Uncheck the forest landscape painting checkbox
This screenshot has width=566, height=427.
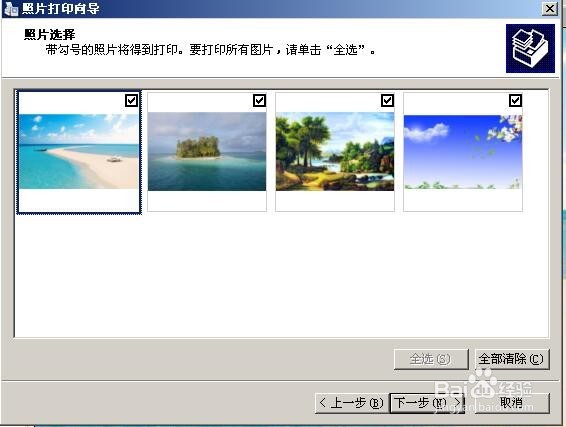[387, 100]
